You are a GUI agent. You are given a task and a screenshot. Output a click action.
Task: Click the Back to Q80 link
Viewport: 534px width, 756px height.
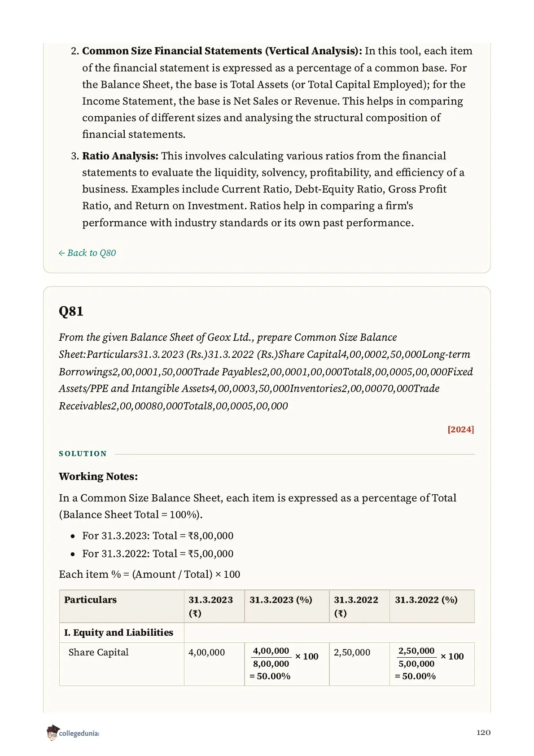[87, 253]
